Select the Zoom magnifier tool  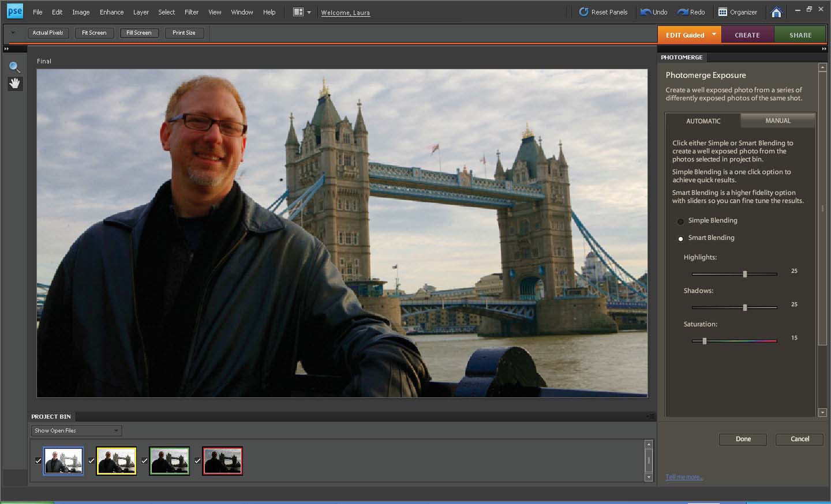pos(14,67)
